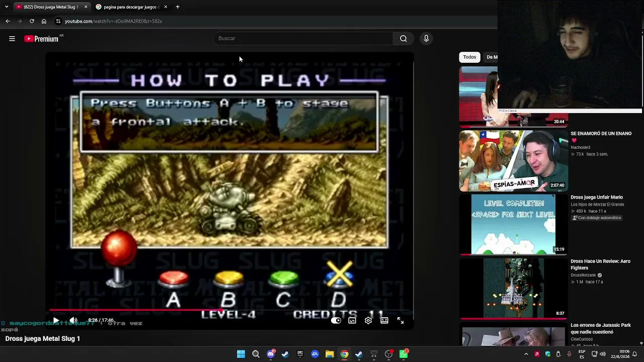Open SE ENAMORÓ DE UN ENANO video title
Viewport: 644px width, 362px height.
pos(601,137)
